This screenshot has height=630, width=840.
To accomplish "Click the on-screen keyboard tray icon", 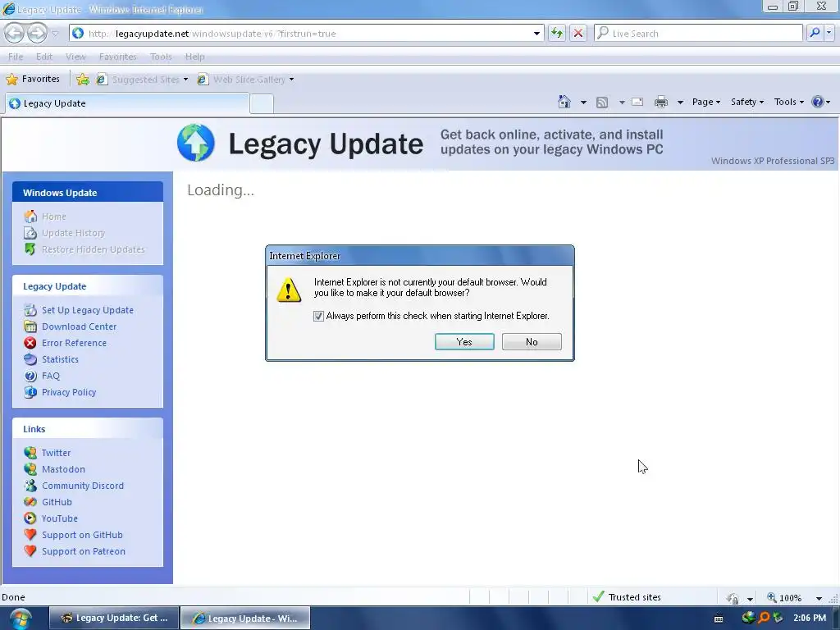I will point(719,619).
